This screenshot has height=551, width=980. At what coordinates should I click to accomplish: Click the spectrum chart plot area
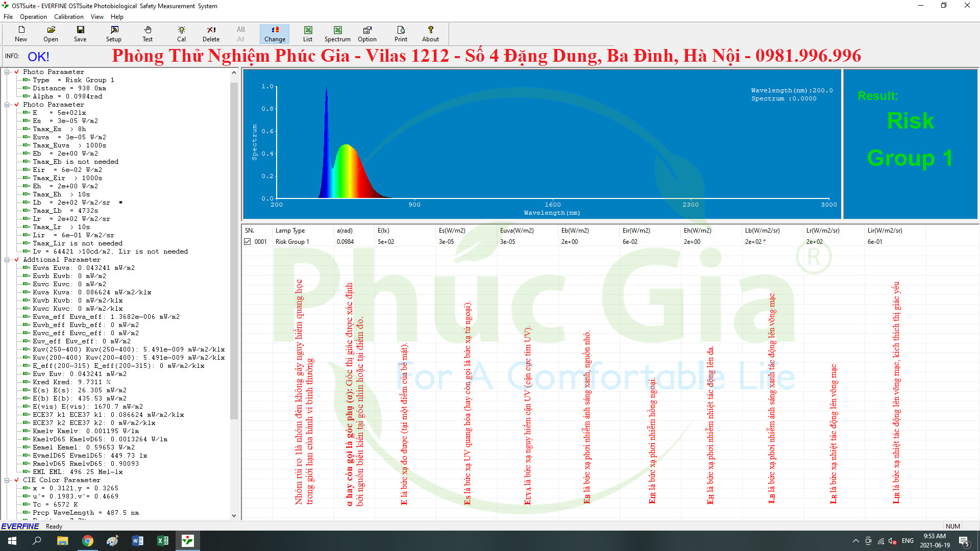click(552, 142)
